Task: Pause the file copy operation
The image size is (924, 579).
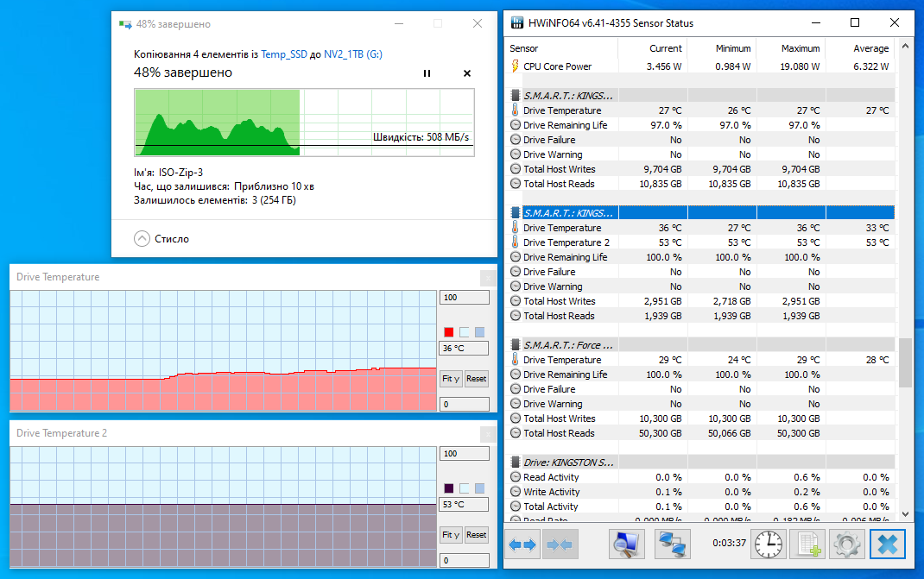Action: [427, 73]
